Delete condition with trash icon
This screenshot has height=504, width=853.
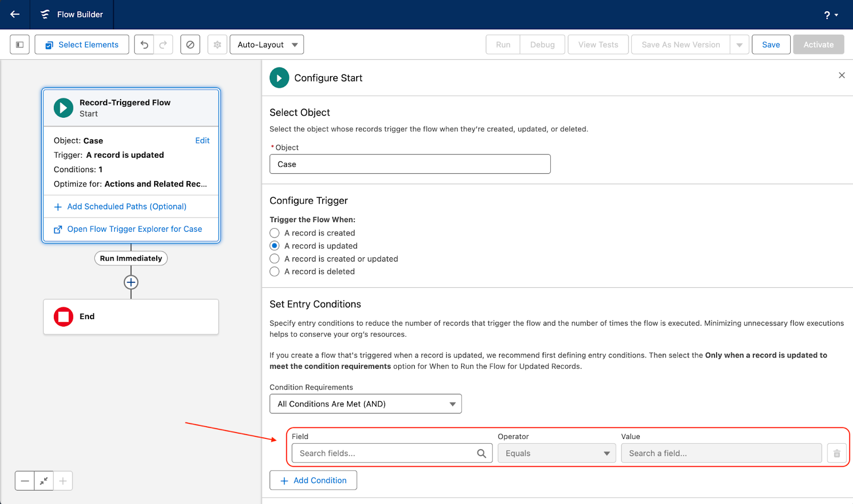pyautogui.click(x=836, y=453)
